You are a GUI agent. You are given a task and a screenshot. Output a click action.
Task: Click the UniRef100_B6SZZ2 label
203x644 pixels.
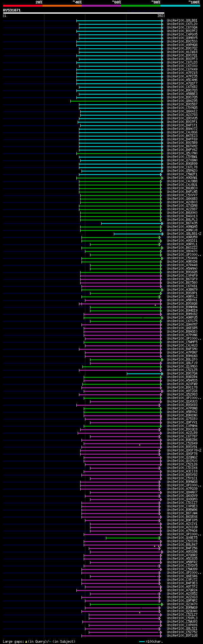(182, 248)
